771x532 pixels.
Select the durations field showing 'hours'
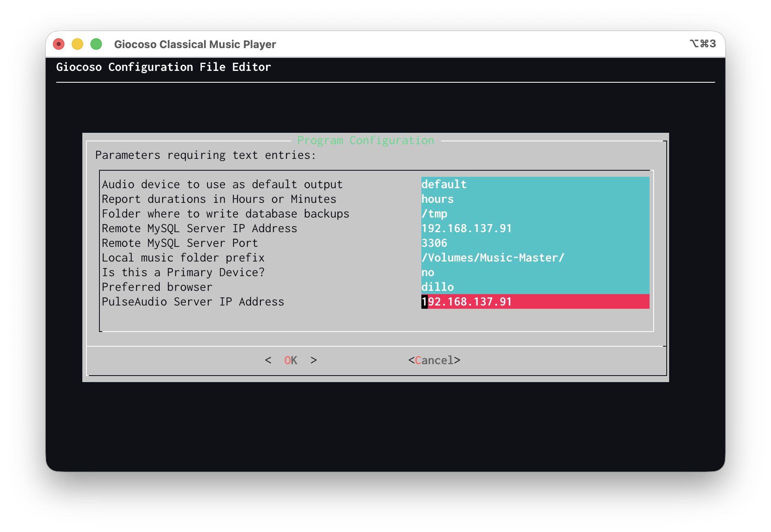coord(535,199)
